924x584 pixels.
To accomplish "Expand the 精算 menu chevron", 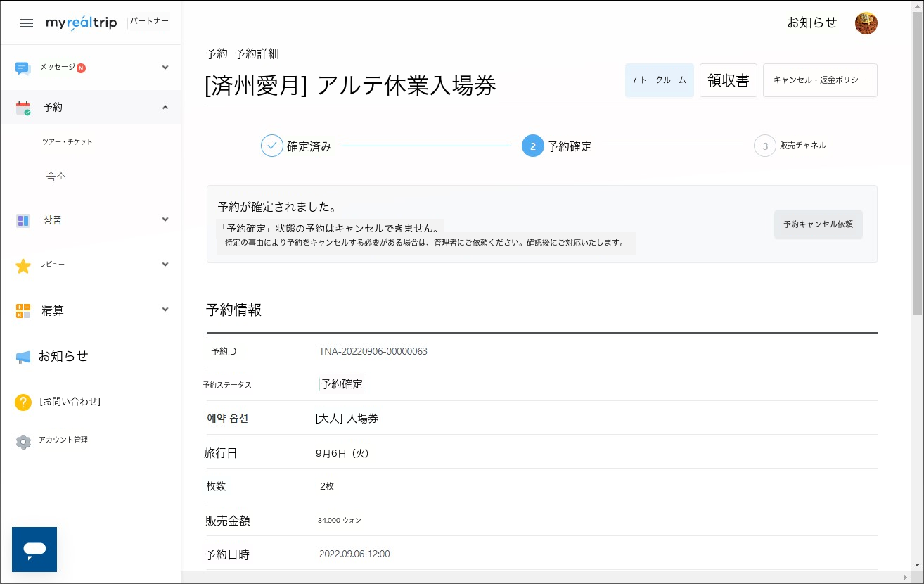I will (165, 310).
